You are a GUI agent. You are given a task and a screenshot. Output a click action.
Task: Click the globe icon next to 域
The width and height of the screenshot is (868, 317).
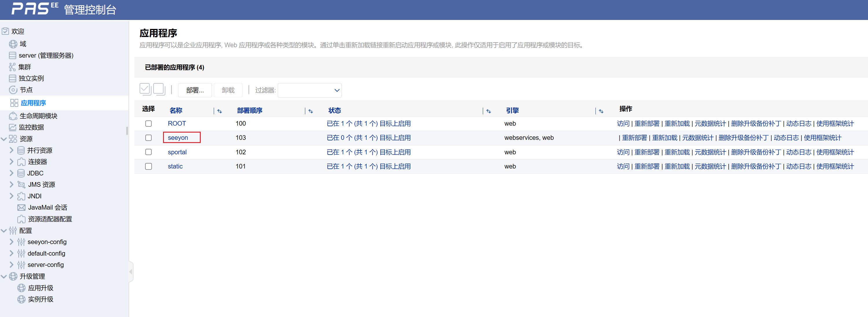(x=13, y=44)
